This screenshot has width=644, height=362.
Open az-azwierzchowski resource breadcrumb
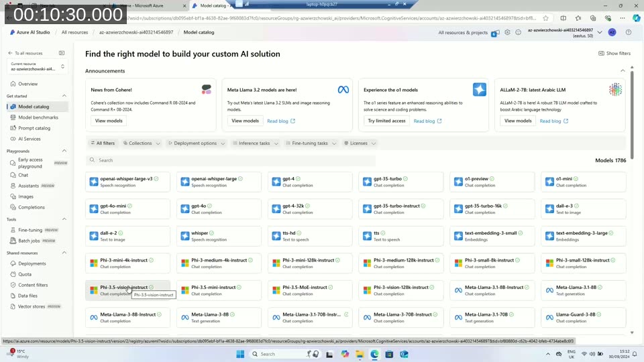[x=136, y=32]
